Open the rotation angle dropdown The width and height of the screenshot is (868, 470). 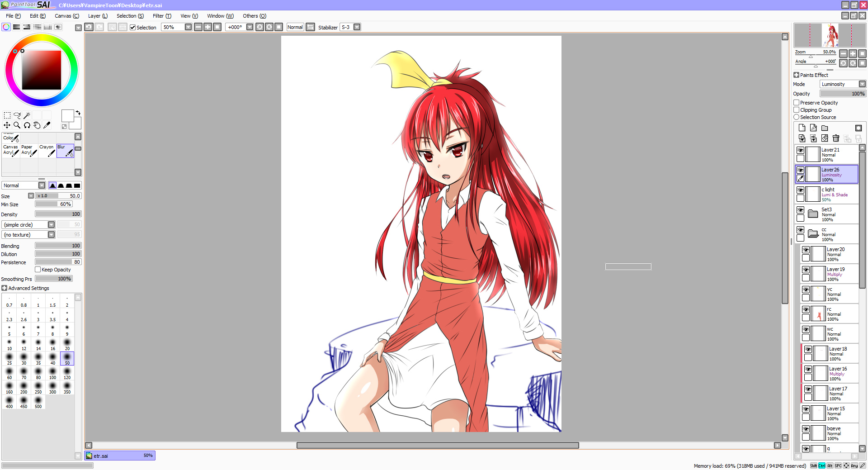click(x=250, y=27)
